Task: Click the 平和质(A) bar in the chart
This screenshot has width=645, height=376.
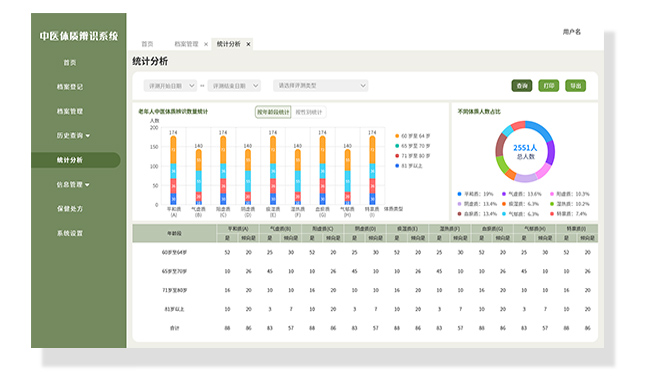Action: (x=173, y=170)
